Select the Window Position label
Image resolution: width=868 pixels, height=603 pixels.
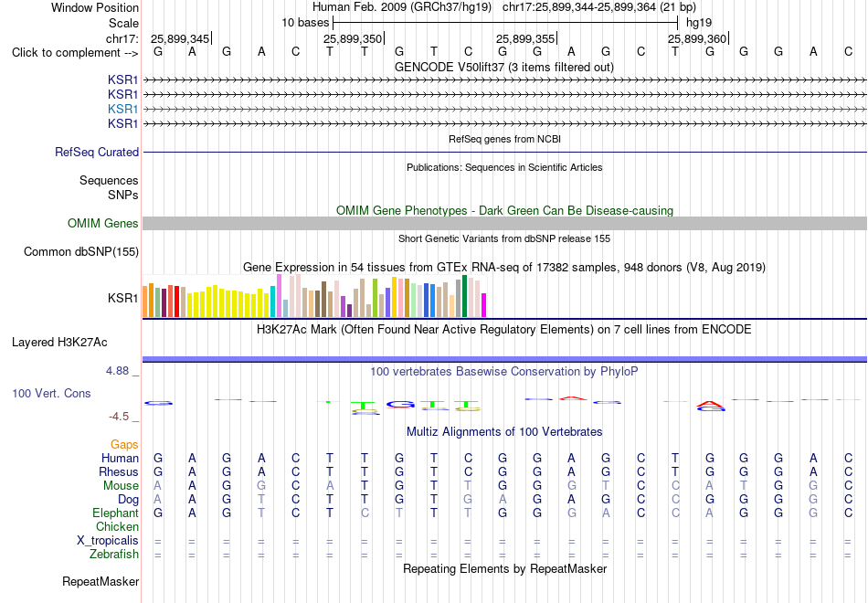(95, 7)
